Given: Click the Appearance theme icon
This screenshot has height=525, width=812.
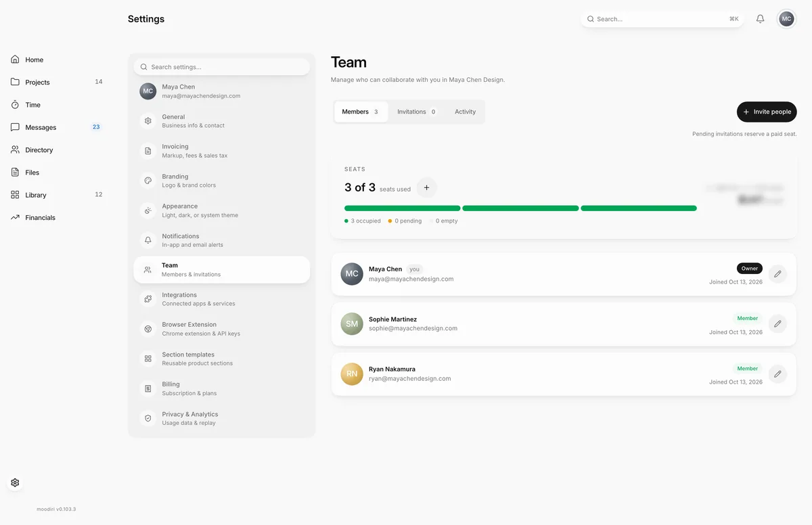Looking at the screenshot, I should pyautogui.click(x=148, y=210).
